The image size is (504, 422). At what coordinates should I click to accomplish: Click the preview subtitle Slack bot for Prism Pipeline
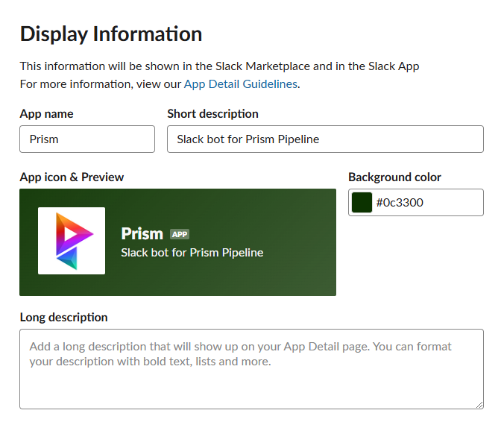[x=192, y=253]
